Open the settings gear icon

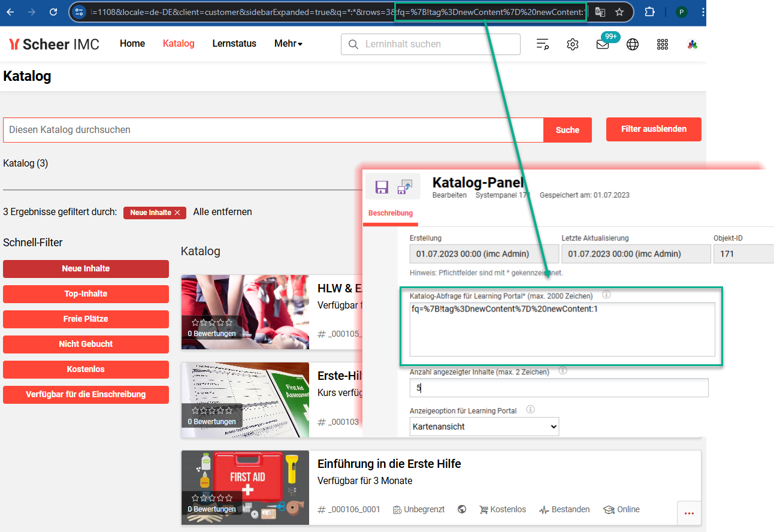(x=573, y=44)
